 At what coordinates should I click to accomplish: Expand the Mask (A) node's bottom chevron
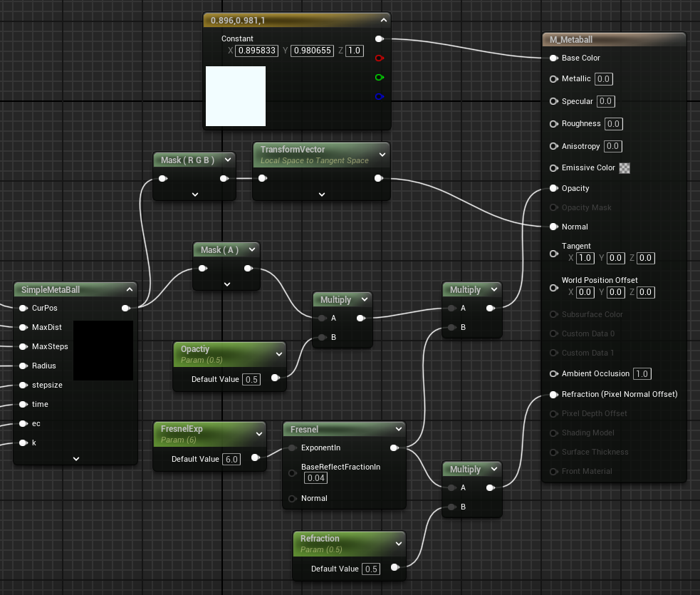click(x=227, y=284)
